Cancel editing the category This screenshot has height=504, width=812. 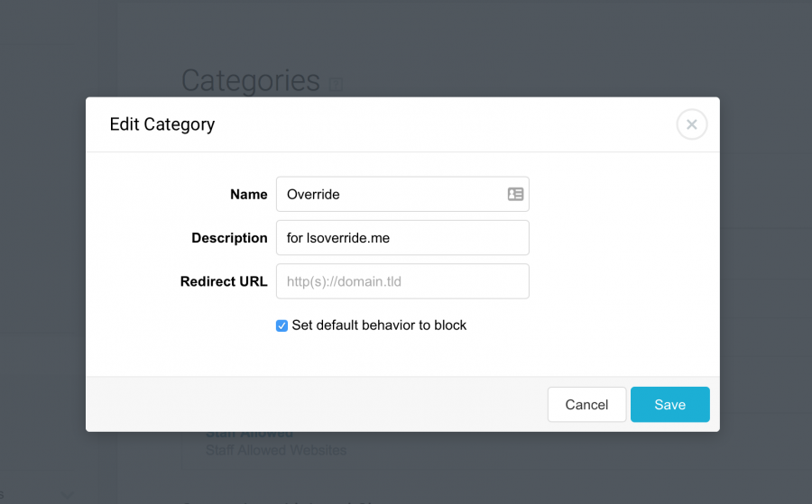pyautogui.click(x=586, y=404)
